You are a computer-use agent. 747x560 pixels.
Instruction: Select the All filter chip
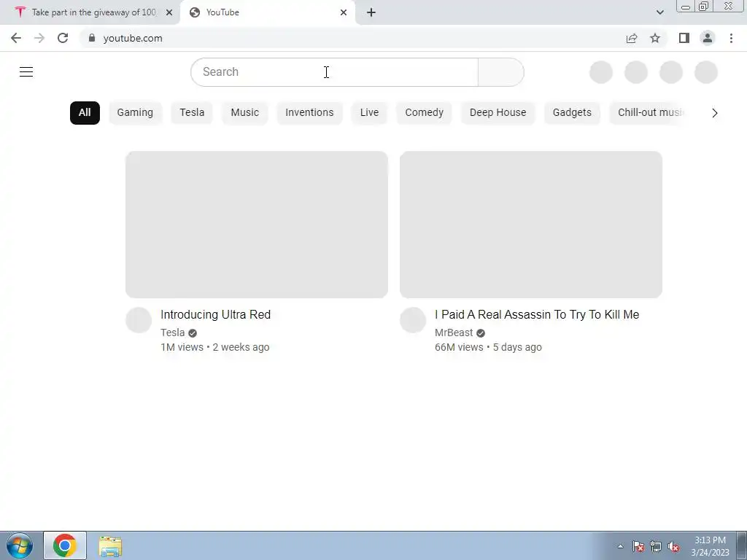(x=85, y=113)
